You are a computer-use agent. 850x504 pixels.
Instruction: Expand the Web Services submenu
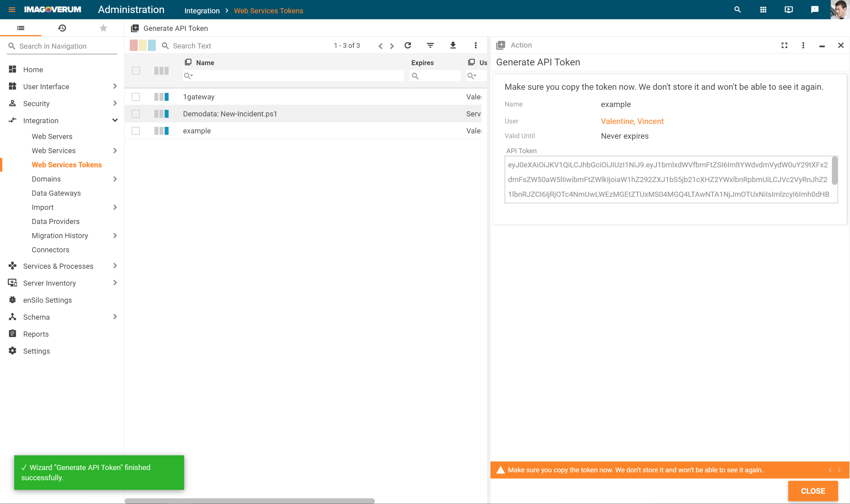point(115,150)
